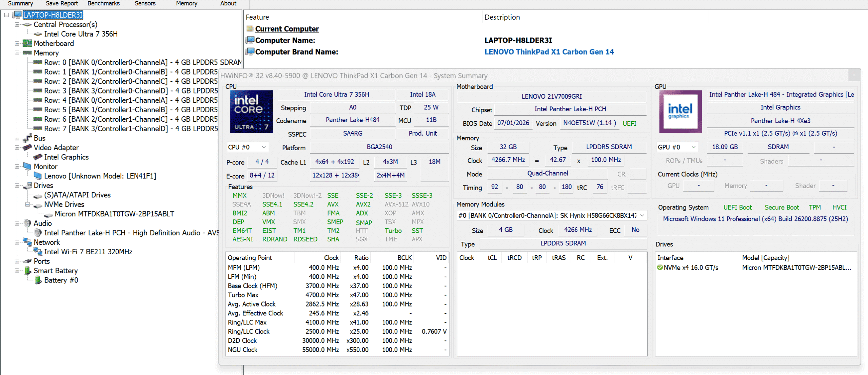The width and height of the screenshot is (868, 375).
Task: Click the Intel Wi-Fi 7 BE211 adapter icon
Action: (38, 252)
